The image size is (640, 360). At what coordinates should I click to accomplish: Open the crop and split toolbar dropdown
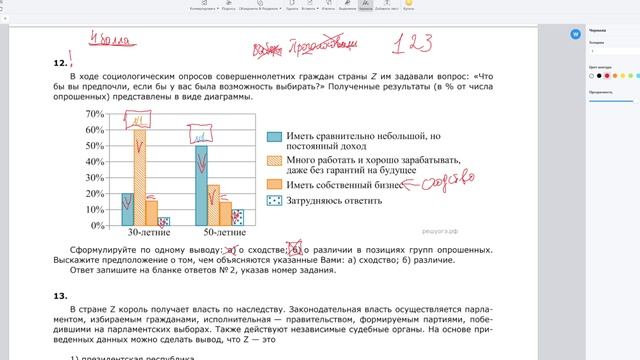point(260,5)
